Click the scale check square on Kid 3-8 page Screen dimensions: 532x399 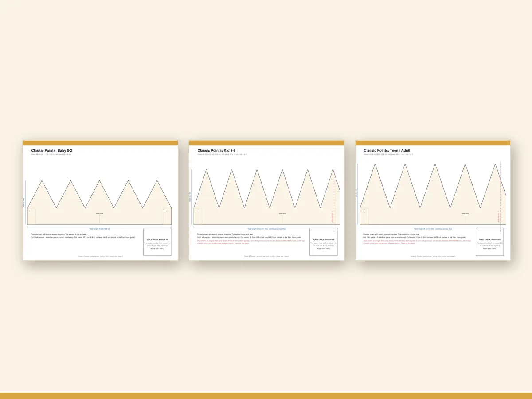[324, 242]
